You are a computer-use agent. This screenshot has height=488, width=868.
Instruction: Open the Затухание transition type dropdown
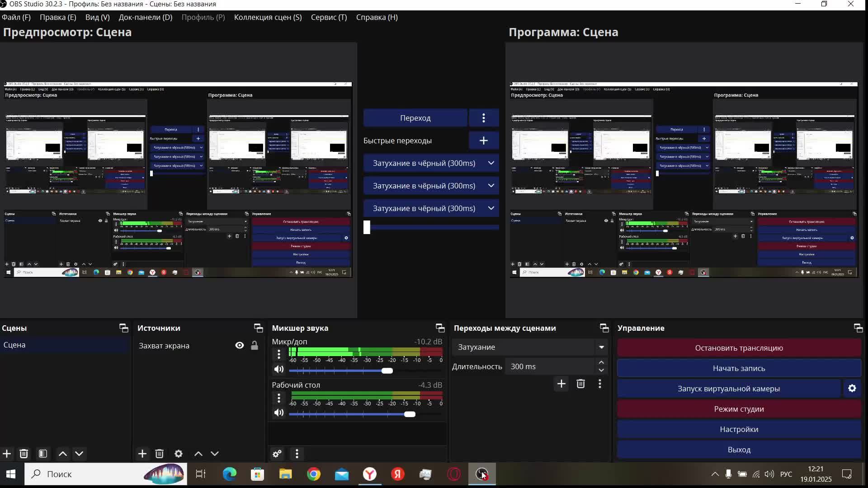pyautogui.click(x=601, y=347)
